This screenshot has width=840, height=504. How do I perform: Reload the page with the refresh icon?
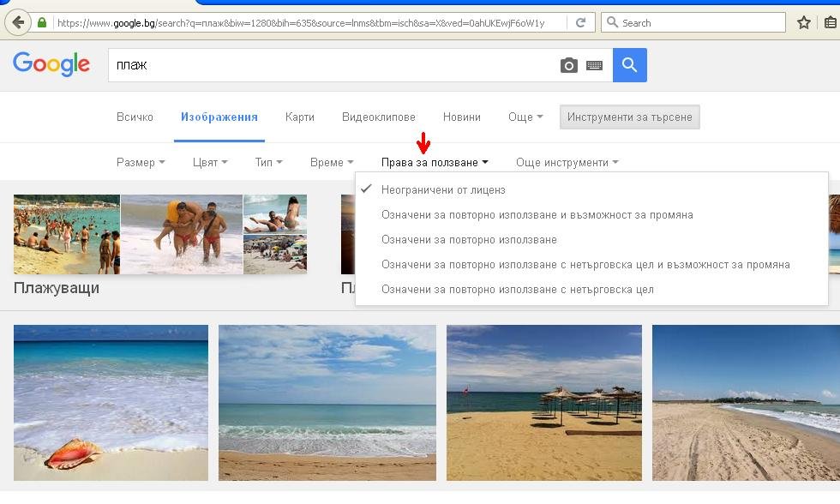[581, 23]
